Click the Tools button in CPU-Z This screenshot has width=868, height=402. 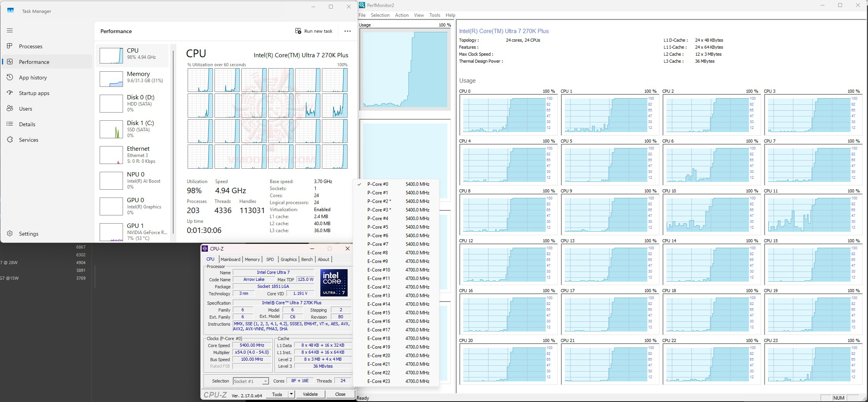(x=277, y=394)
